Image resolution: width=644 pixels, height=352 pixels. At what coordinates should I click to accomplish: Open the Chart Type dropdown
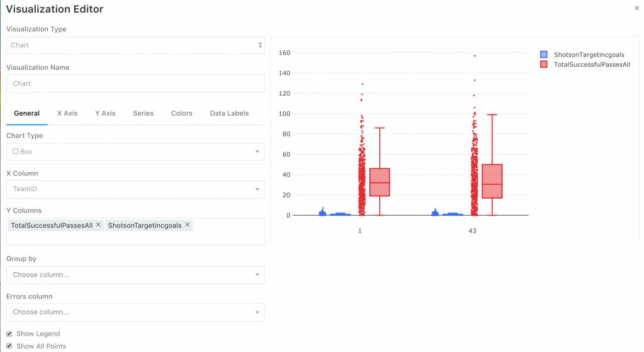tap(136, 151)
